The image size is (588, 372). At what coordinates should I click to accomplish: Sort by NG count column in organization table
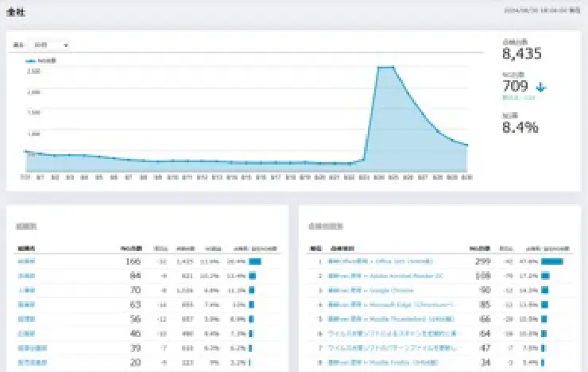(x=130, y=248)
